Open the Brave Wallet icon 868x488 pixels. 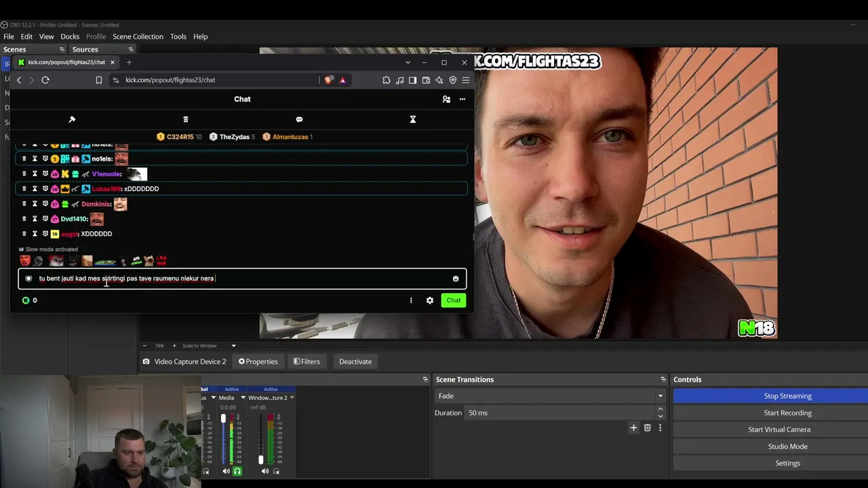[426, 80]
